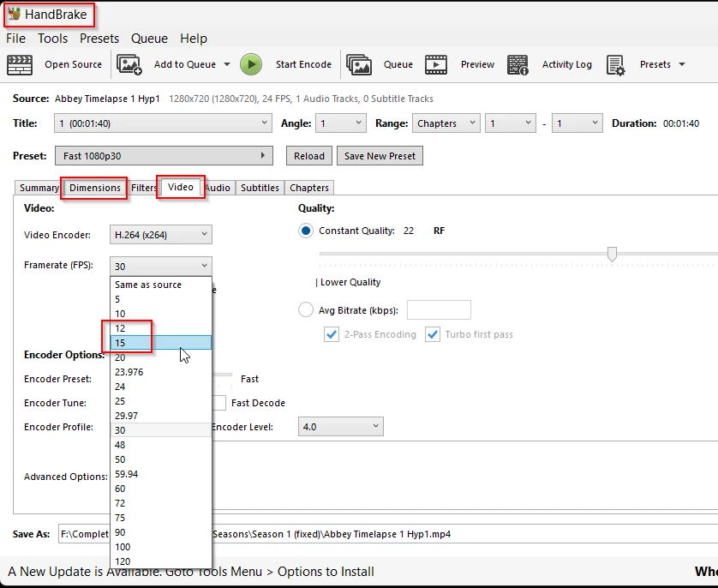Open the Activity Log terminal icon

[518, 64]
